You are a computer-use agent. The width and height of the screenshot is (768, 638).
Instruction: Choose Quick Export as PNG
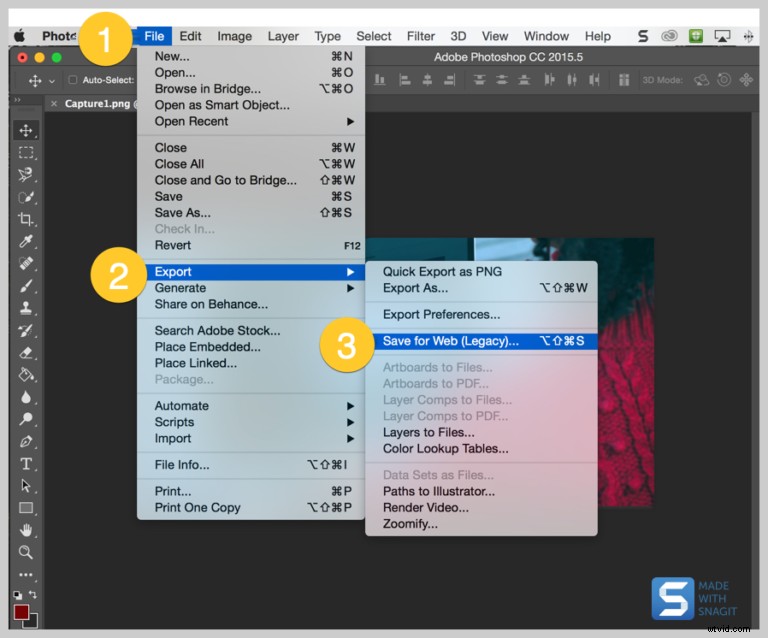click(481, 272)
